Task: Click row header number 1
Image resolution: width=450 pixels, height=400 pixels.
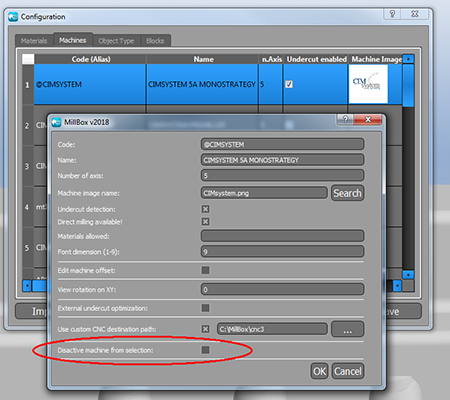Action: tap(28, 85)
